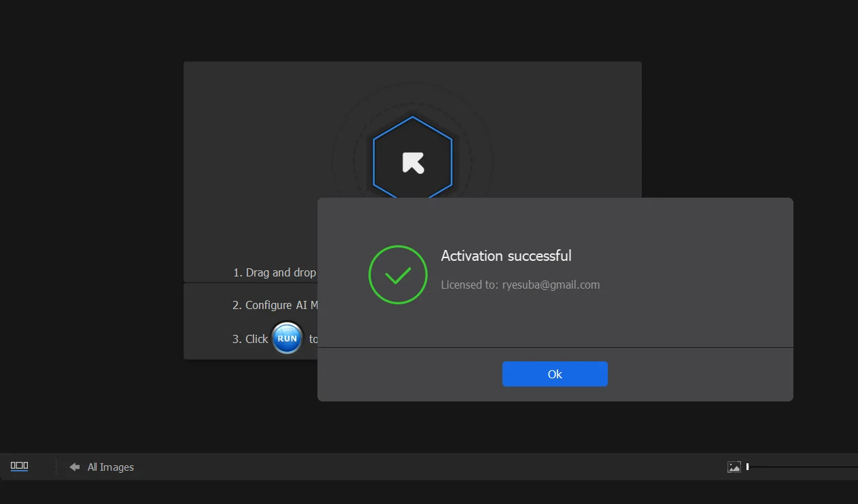Toggle the filmstrip view icon
Viewport: 858px width, 504px height.
point(19,467)
